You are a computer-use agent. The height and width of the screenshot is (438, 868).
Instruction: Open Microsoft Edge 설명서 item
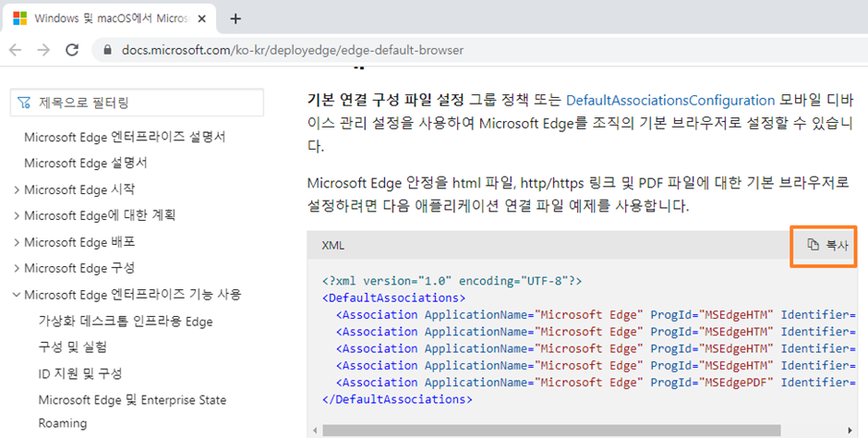click(85, 163)
